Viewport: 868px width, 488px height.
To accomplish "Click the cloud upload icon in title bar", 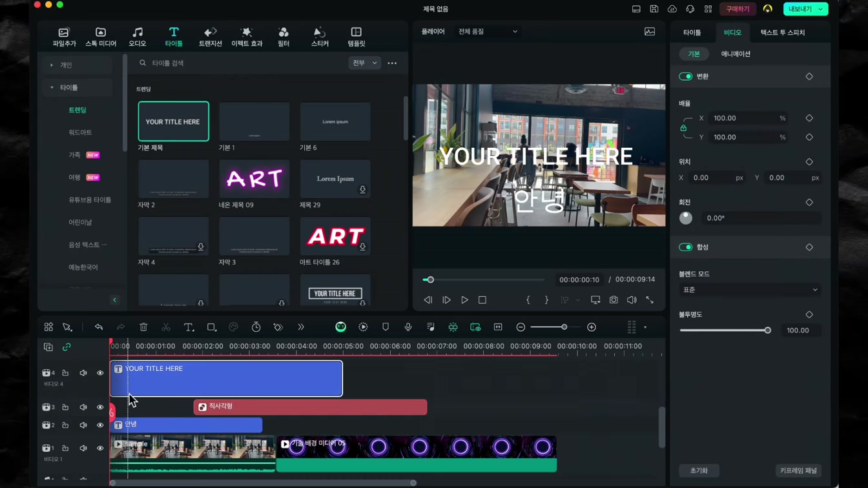I will click(672, 9).
